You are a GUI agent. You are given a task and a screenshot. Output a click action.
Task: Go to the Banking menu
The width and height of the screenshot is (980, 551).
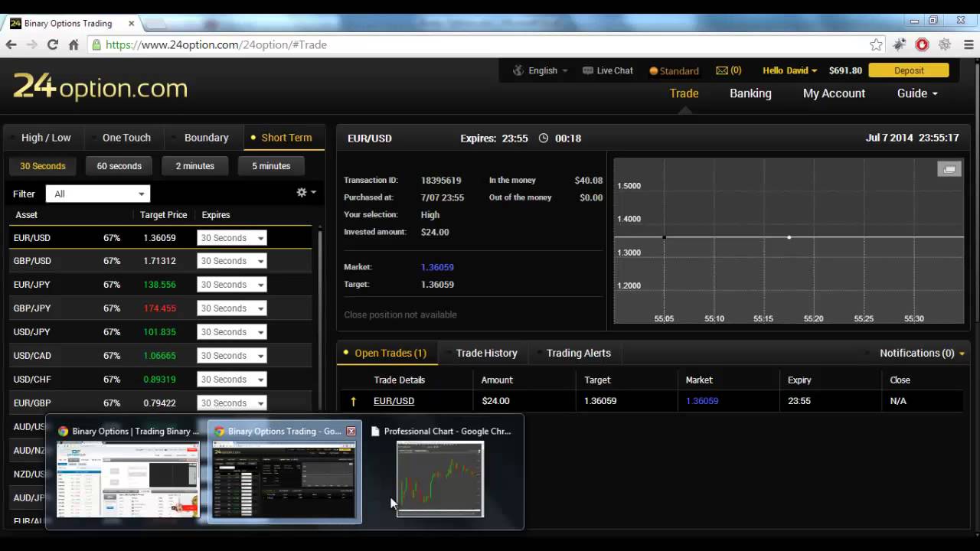tap(750, 93)
